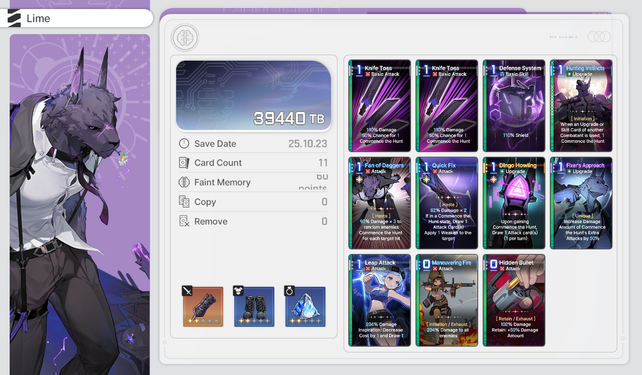This screenshot has height=375, width=642.
Task: Open the Hidden Bullet card
Action: tap(514, 300)
